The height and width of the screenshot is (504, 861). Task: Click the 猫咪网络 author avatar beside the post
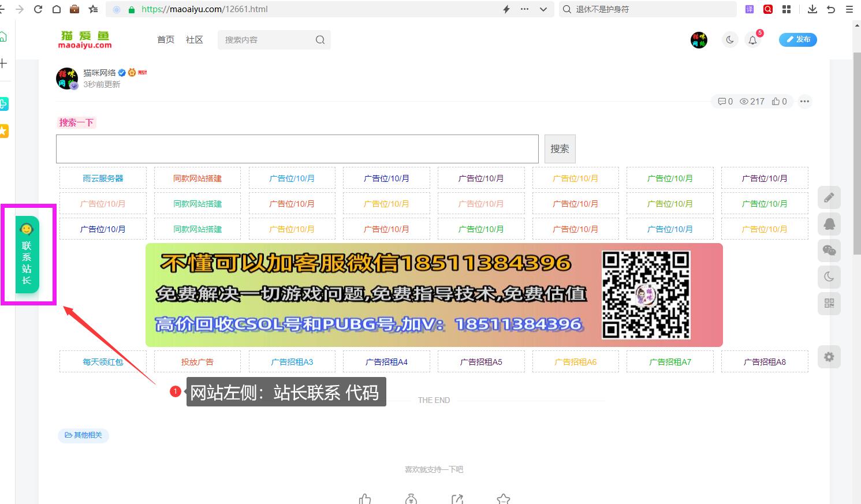[x=67, y=79]
